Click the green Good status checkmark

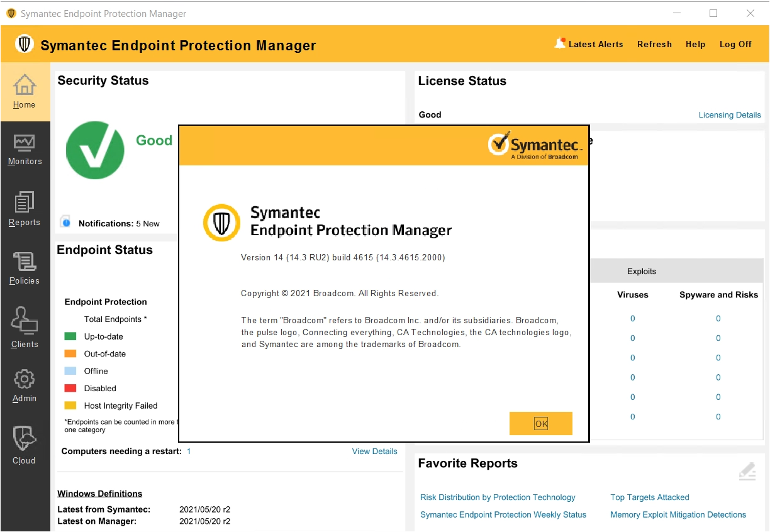click(x=95, y=150)
